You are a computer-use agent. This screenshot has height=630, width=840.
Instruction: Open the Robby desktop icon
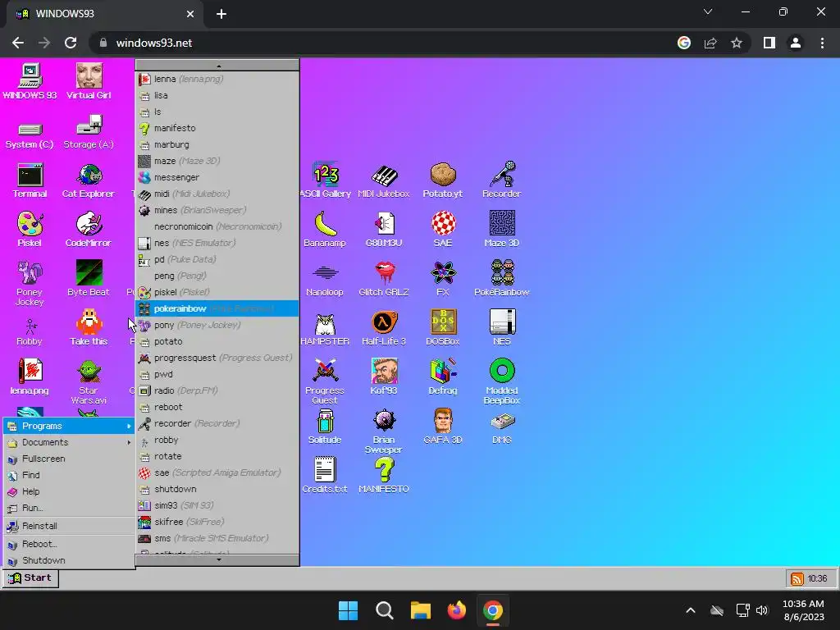30,332
